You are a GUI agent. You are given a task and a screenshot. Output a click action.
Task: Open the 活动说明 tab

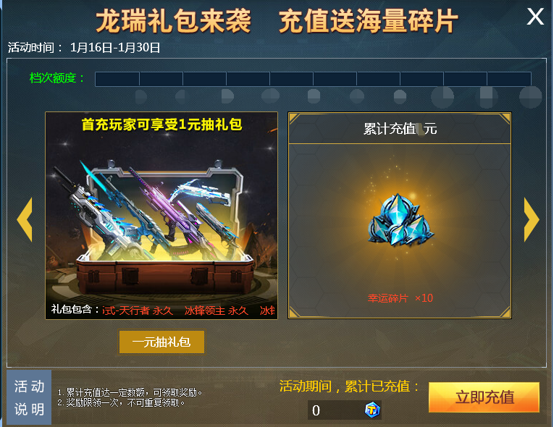tap(29, 397)
